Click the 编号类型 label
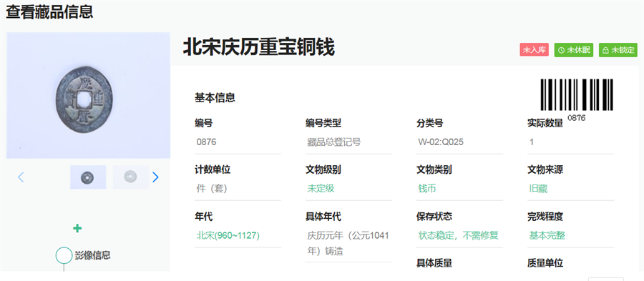This screenshot has width=644, height=281. click(x=323, y=123)
